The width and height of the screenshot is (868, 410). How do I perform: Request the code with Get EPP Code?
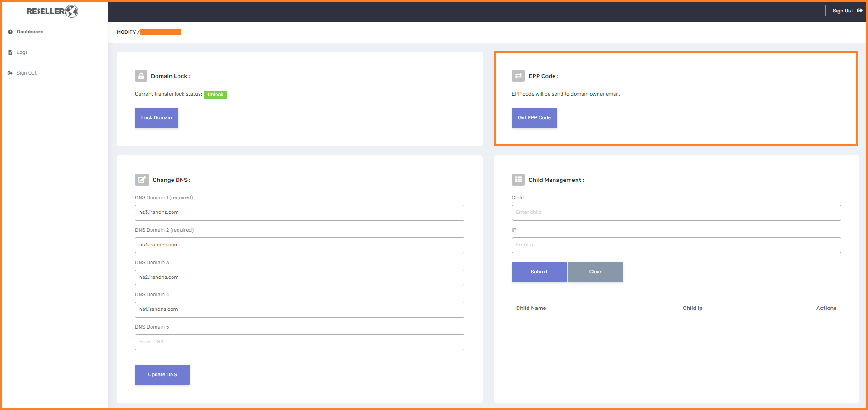click(x=534, y=118)
